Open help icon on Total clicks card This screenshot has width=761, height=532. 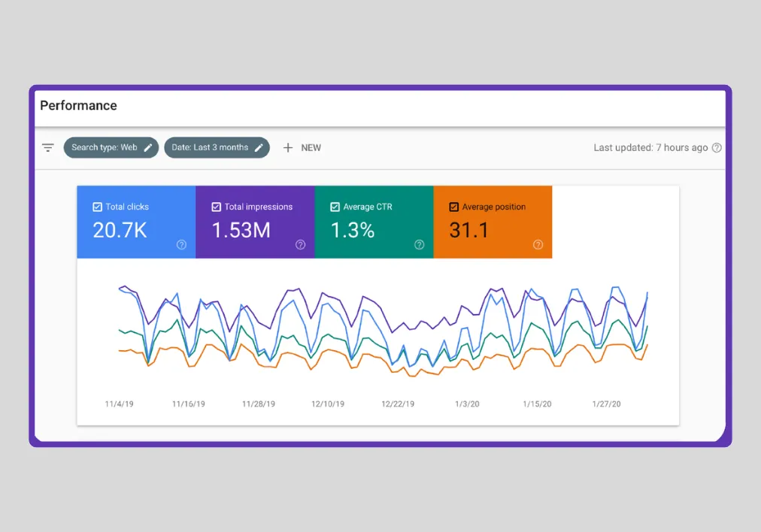tap(181, 244)
